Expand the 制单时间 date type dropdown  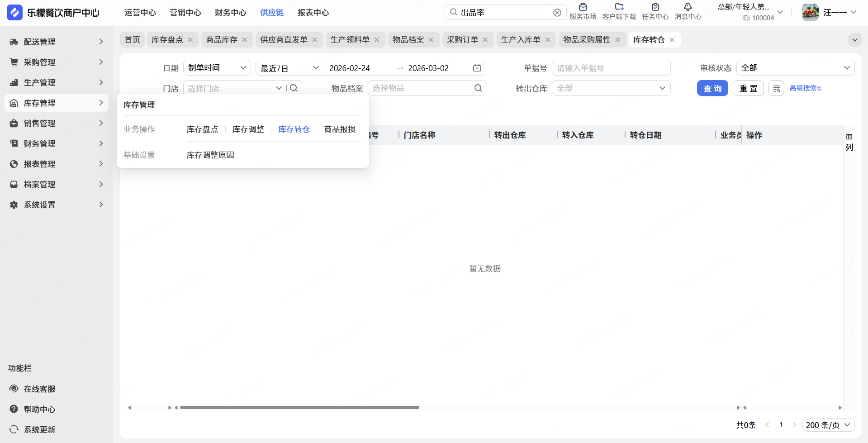point(217,68)
